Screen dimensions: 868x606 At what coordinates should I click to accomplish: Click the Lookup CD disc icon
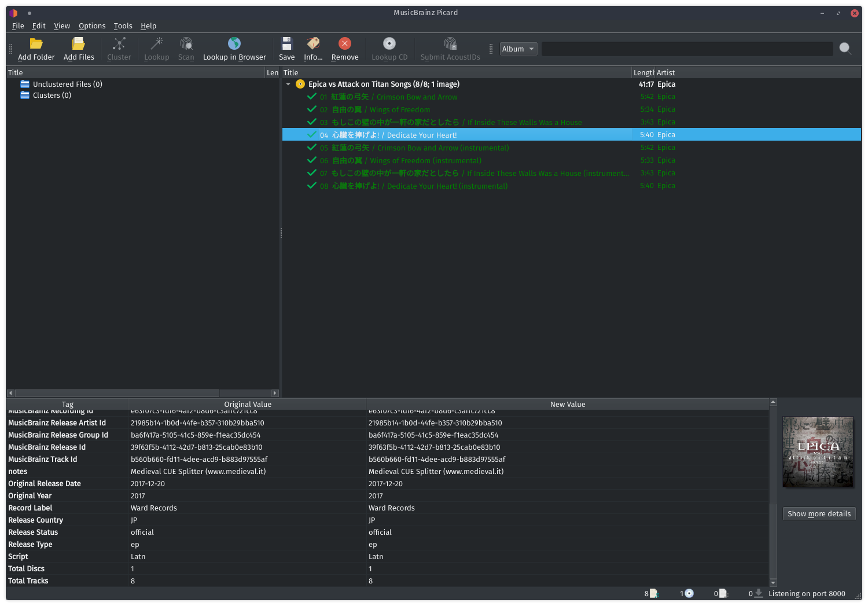coord(389,43)
